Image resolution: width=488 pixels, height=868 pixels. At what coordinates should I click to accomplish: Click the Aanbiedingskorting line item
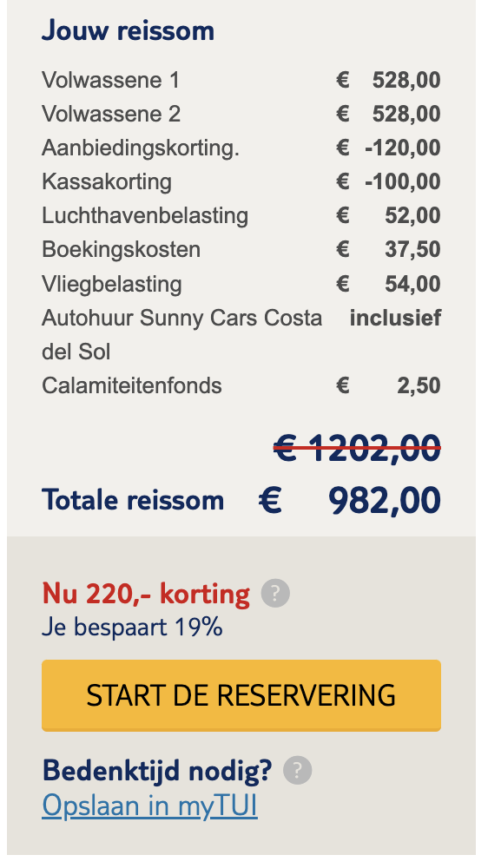[x=241, y=148]
